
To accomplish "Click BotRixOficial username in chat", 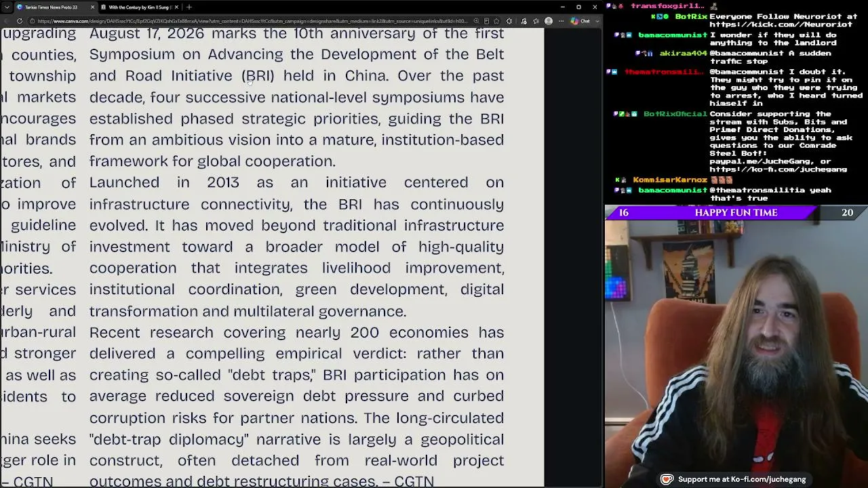I will coord(675,114).
